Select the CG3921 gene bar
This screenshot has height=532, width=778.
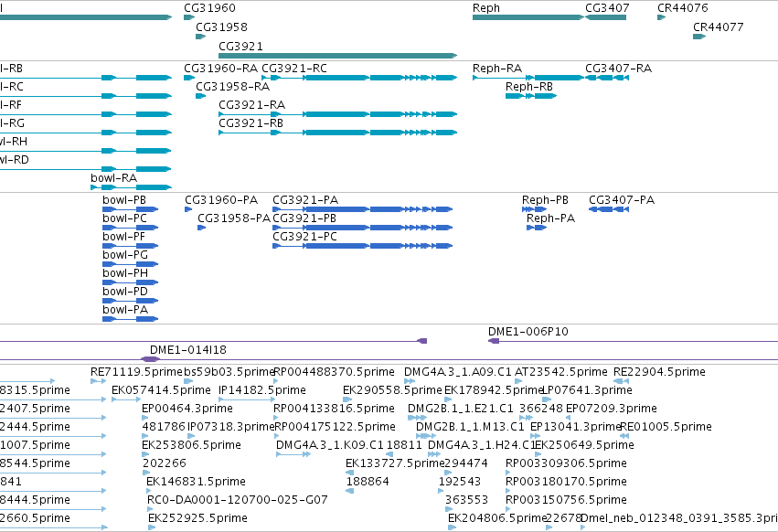[x=338, y=56]
